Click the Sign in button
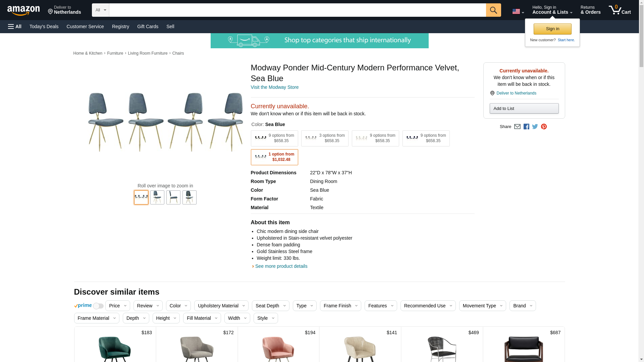Viewport: 644px width, 362px height. 552,29
